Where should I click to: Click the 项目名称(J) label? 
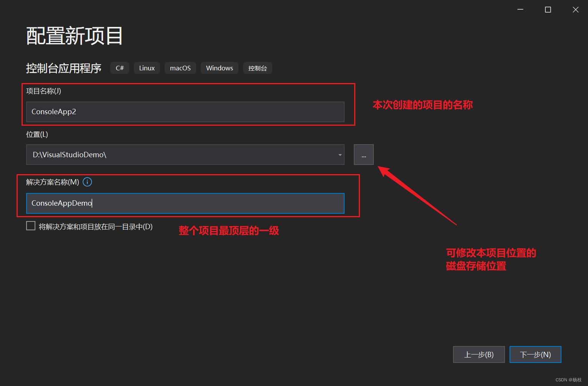point(43,91)
